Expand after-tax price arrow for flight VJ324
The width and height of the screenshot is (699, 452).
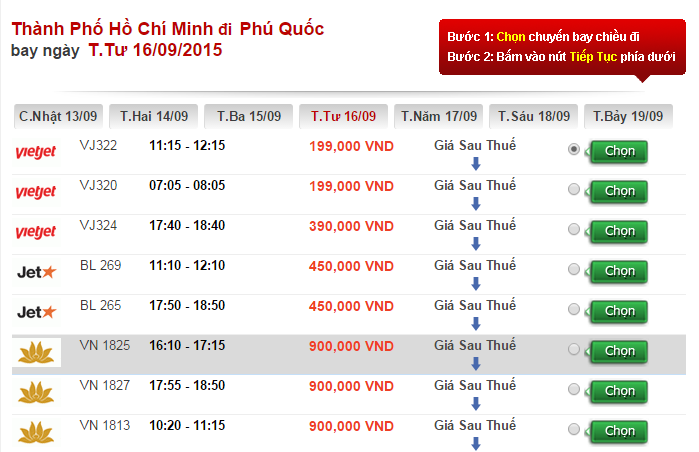(x=475, y=244)
